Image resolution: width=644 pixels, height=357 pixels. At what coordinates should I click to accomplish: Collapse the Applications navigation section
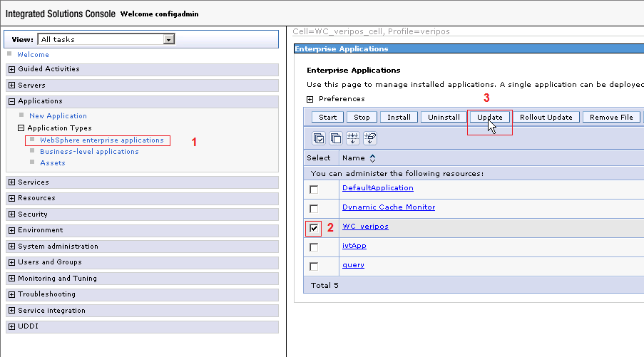11,101
